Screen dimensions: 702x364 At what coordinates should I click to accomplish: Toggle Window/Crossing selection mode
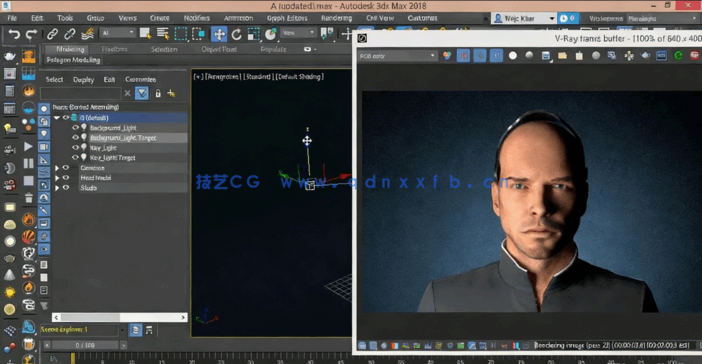click(198, 34)
